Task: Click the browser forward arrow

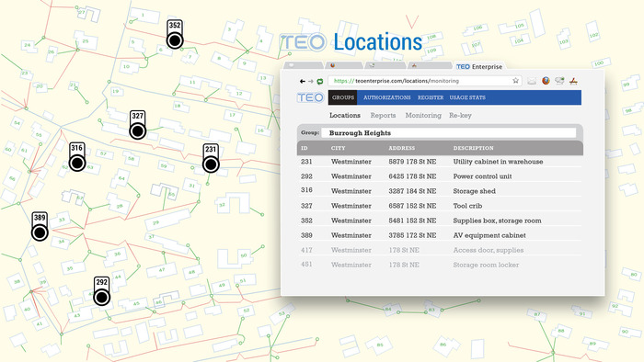Action: click(x=311, y=81)
